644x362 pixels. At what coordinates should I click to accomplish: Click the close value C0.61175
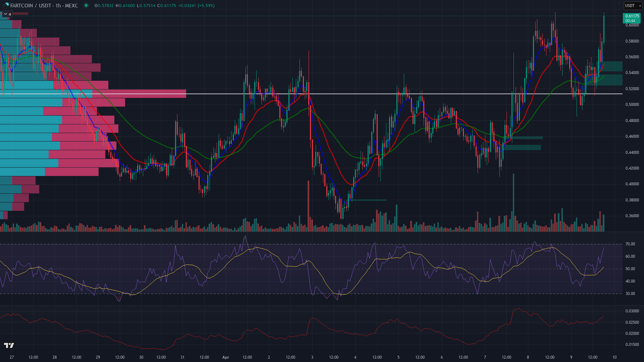tap(167, 5)
